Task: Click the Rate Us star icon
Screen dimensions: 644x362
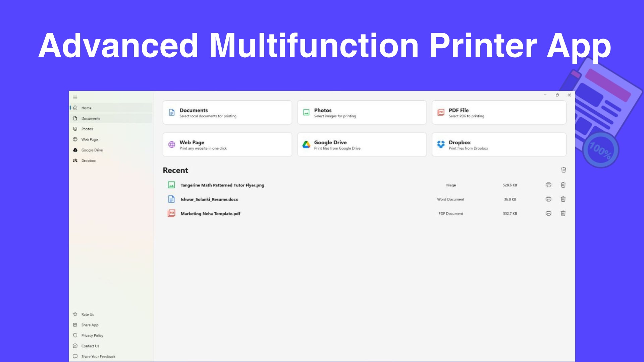Action: (75, 314)
